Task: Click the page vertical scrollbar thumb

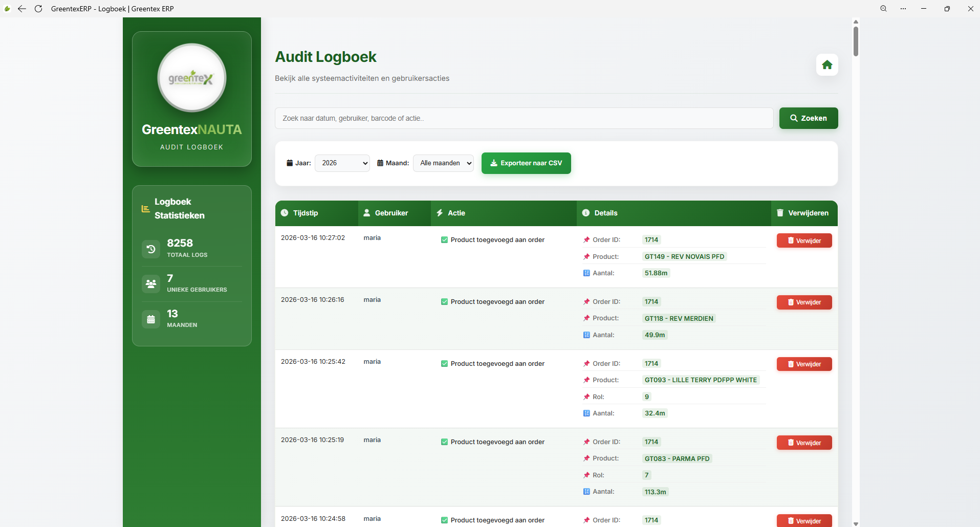Action: [856, 41]
